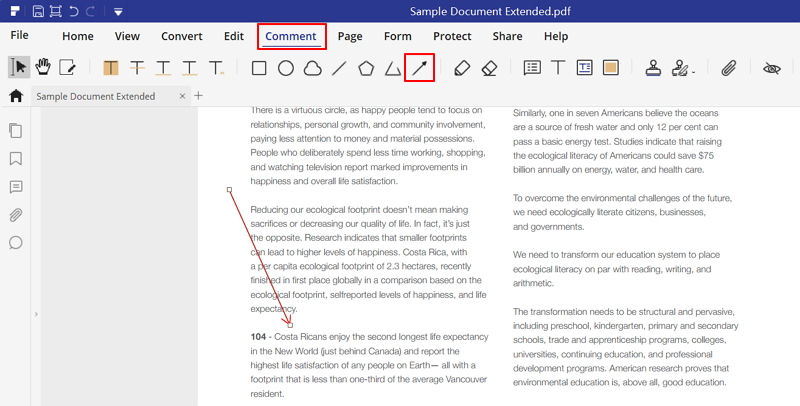Open the Edit tab
800x406 pixels.
[x=234, y=36]
